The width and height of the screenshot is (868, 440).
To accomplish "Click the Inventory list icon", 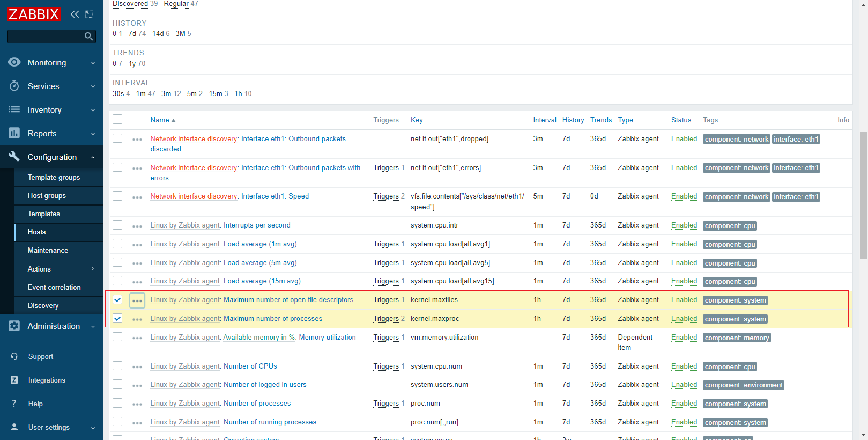I will (x=14, y=109).
